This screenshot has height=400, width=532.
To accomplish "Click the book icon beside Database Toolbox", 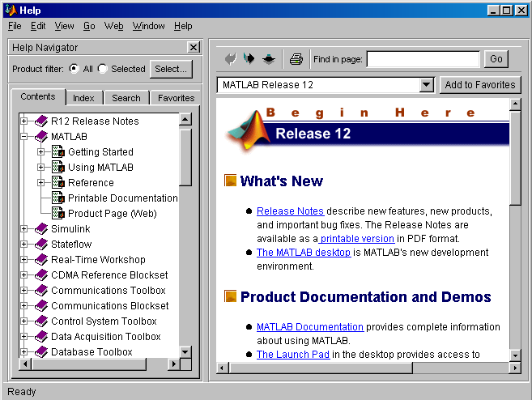I will coord(41,352).
